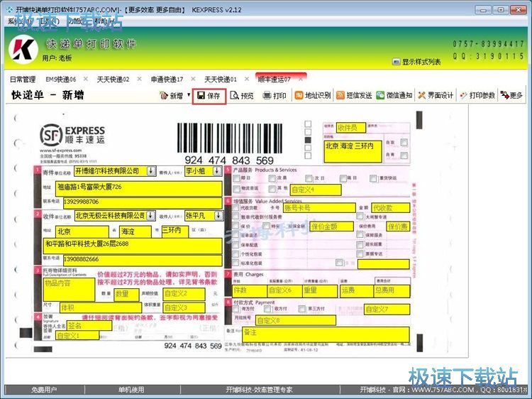Click the 运费 freight field
532x399 pixels.
click(356, 291)
